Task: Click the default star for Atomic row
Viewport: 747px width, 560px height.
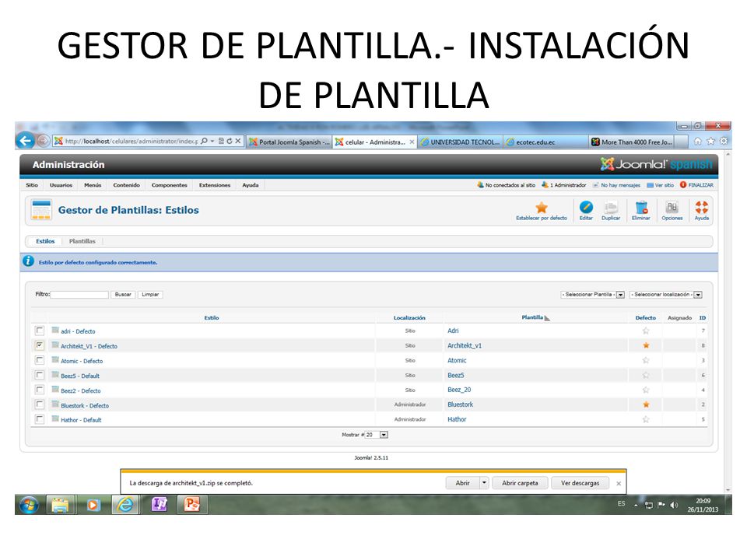Action: [x=646, y=360]
